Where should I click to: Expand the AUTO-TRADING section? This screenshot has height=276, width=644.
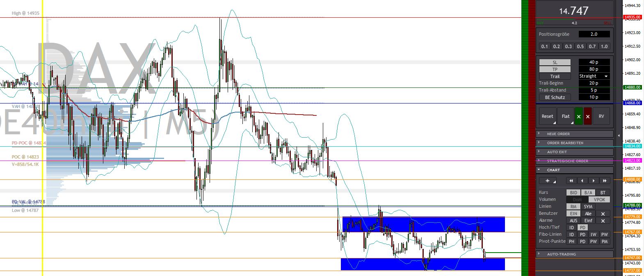(x=575, y=254)
